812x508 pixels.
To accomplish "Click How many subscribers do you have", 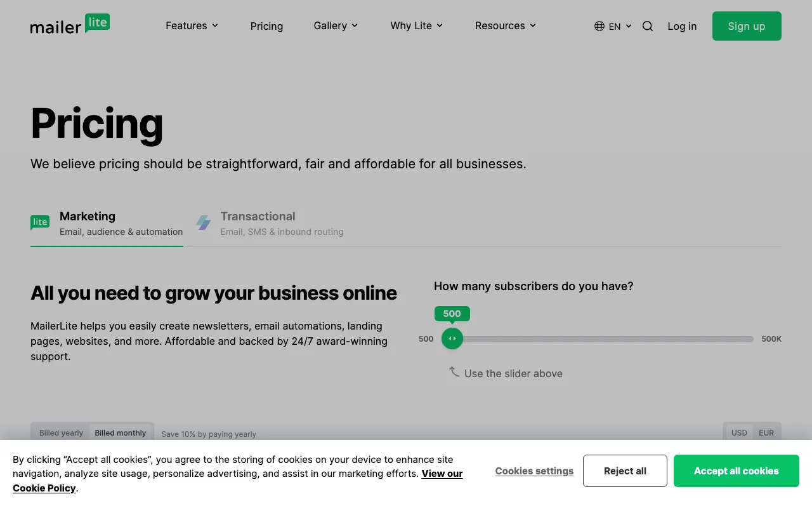I will click(x=534, y=286).
